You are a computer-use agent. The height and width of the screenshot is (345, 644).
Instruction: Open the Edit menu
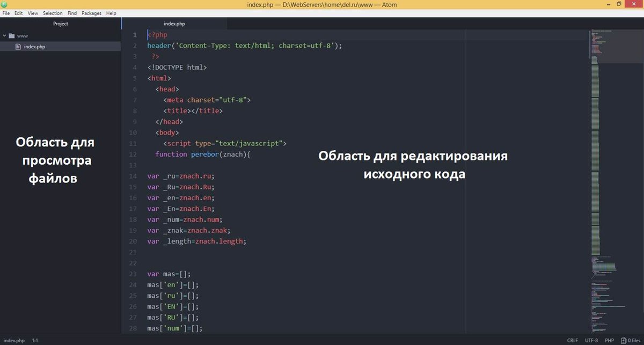click(x=19, y=13)
